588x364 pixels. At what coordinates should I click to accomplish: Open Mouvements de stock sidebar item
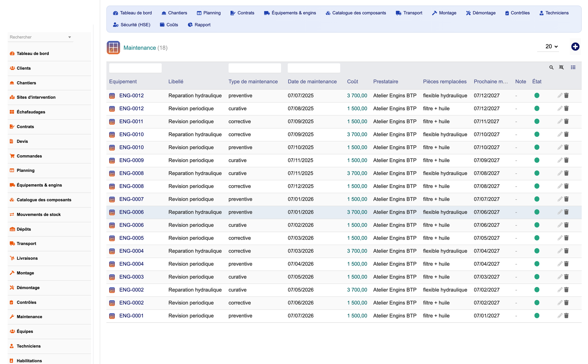click(49, 214)
